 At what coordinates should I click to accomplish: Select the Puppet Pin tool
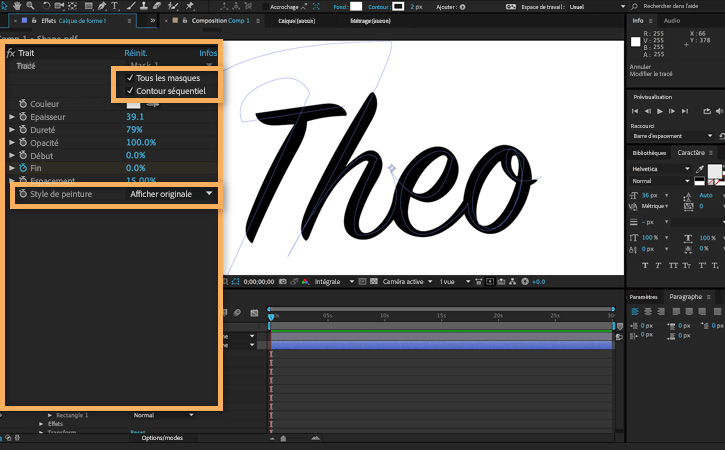coord(190,6)
